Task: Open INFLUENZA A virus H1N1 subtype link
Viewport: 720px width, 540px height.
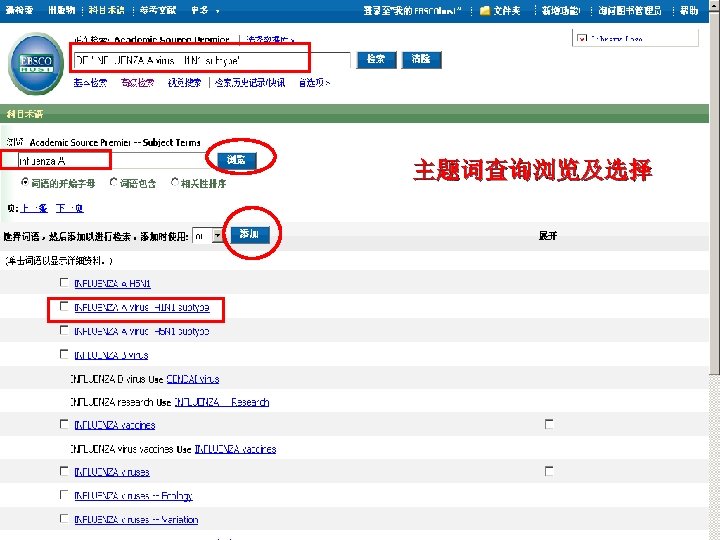Action: (142, 308)
